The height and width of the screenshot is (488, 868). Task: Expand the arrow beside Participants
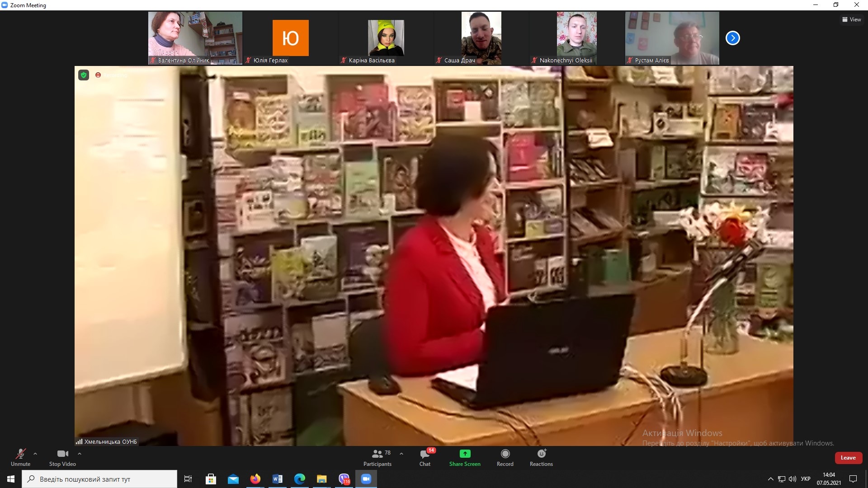pos(401,454)
